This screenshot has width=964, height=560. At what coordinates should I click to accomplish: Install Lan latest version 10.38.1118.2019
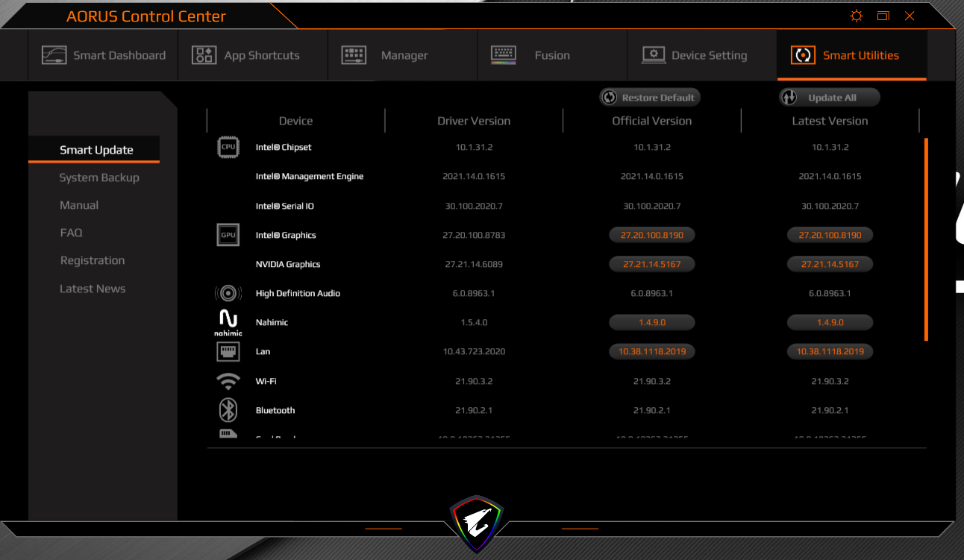point(830,351)
